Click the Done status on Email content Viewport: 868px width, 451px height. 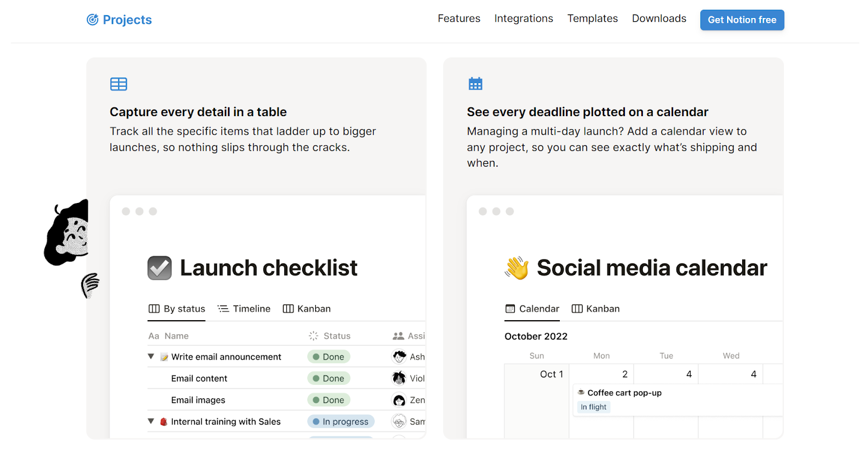tap(329, 378)
